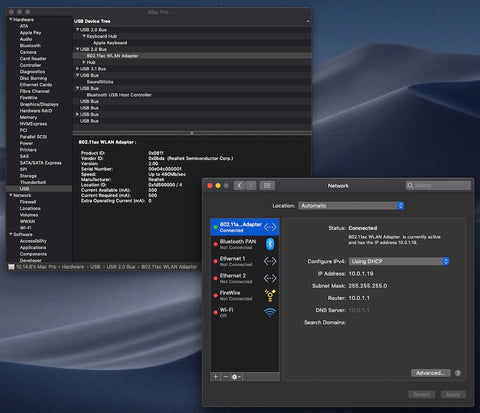
Task: Collapse the USB Device Tree header arrow
Action: 308,21
